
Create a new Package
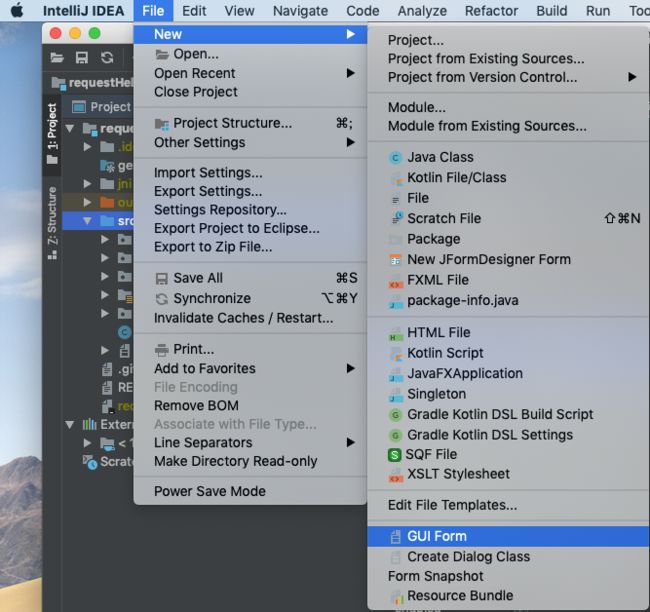(508, 239)
